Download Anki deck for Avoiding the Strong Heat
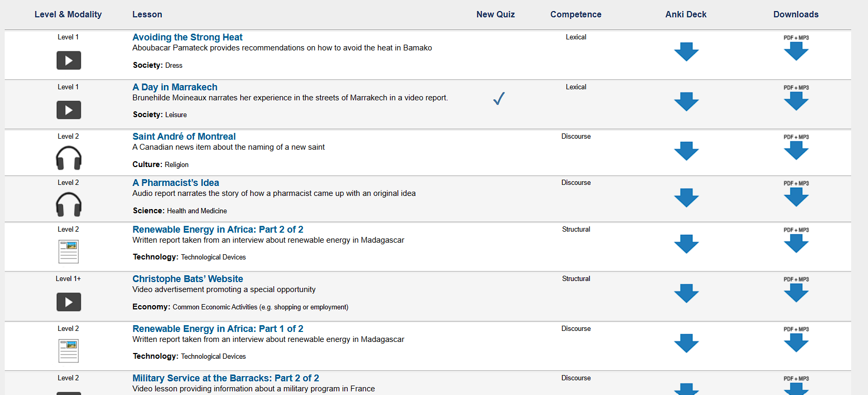Image resolution: width=868 pixels, height=395 pixels. [x=686, y=52]
